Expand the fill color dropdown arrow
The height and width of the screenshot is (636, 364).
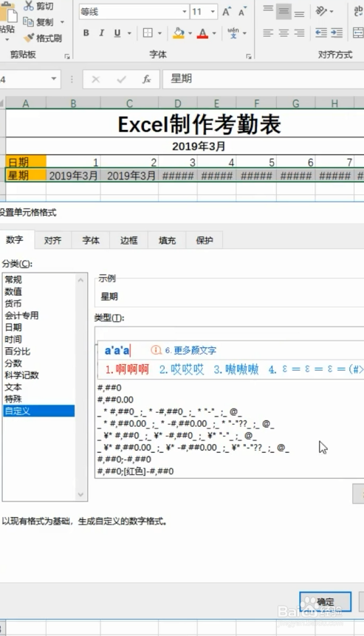pyautogui.click(x=190, y=33)
